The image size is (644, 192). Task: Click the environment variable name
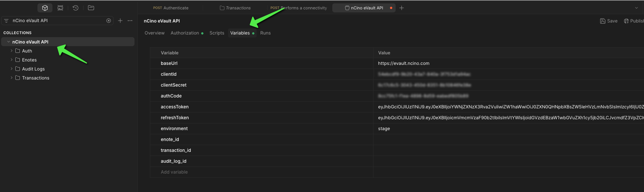(x=174, y=129)
